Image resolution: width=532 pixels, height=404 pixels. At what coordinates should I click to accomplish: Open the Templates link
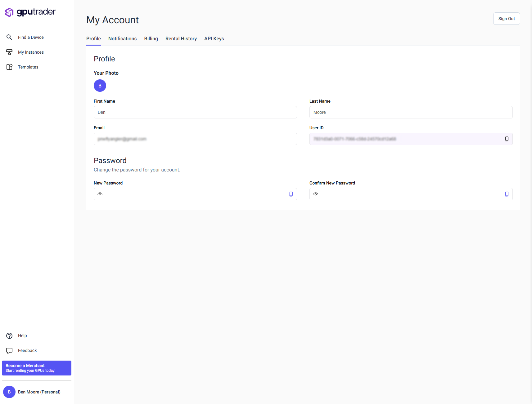[x=28, y=67]
